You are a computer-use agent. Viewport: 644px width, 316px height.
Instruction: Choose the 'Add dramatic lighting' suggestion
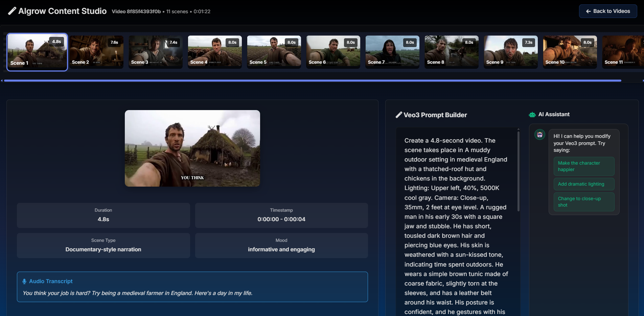[584, 184]
